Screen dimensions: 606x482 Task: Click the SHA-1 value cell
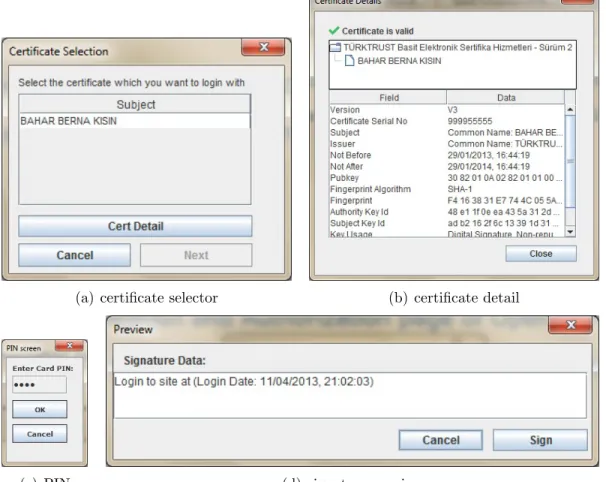click(460, 189)
